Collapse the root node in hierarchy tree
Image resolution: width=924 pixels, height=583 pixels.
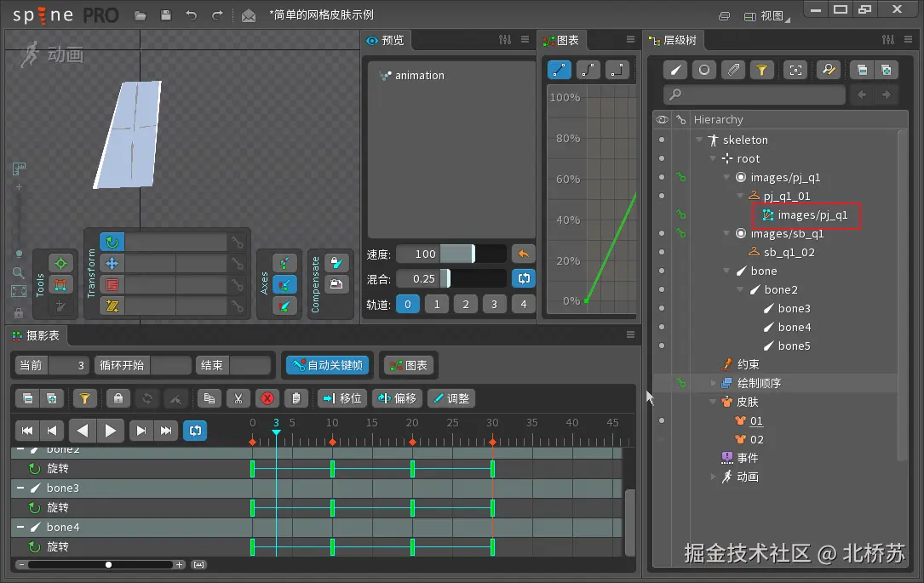coord(714,159)
